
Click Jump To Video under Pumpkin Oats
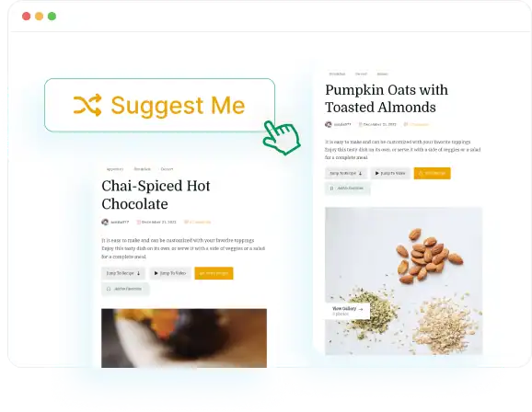pyautogui.click(x=390, y=173)
